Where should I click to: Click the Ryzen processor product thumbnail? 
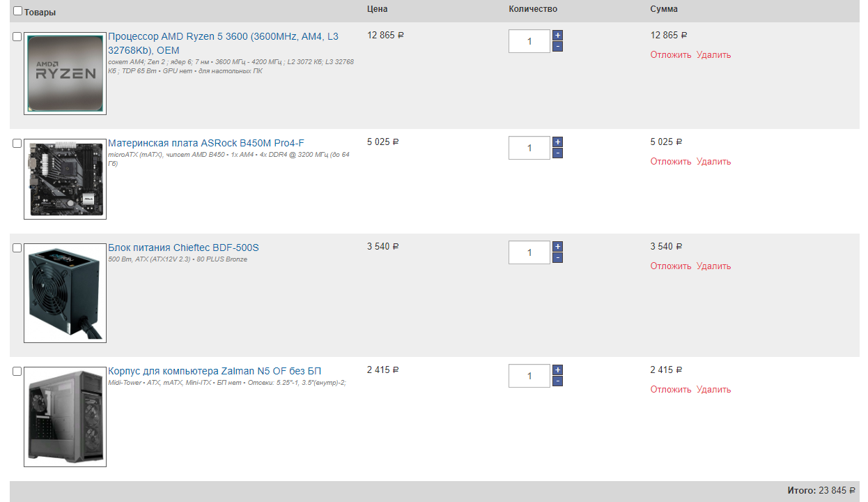65,73
